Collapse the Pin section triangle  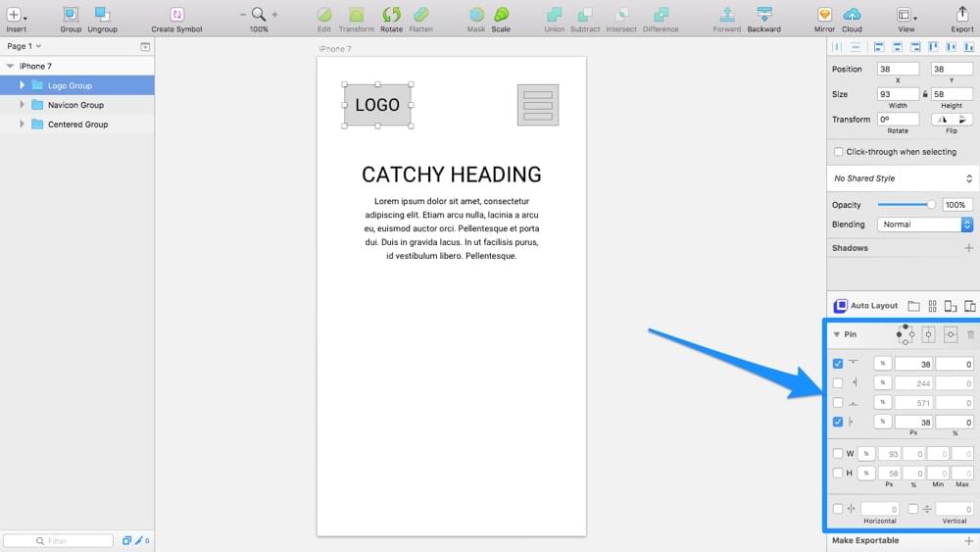pos(836,335)
